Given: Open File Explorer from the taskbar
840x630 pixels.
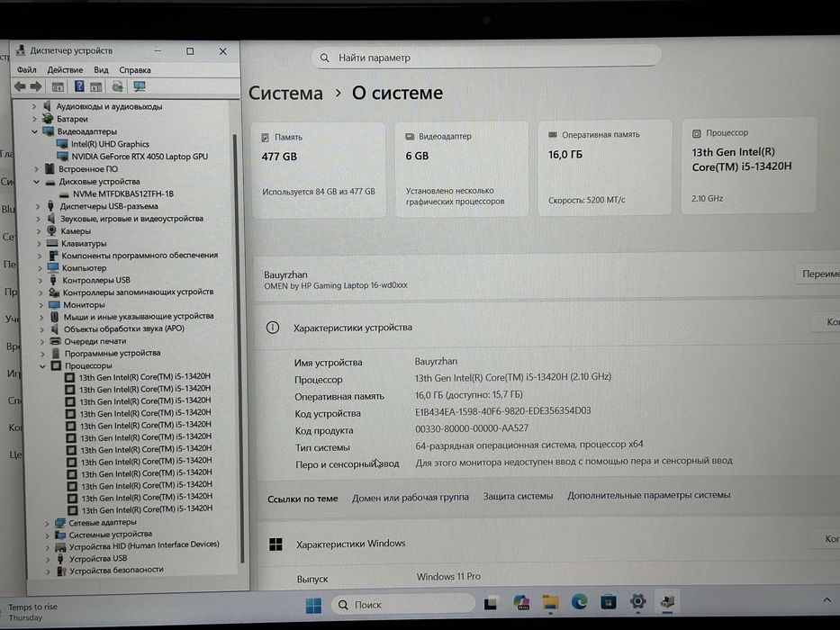Looking at the screenshot, I should click(x=549, y=603).
